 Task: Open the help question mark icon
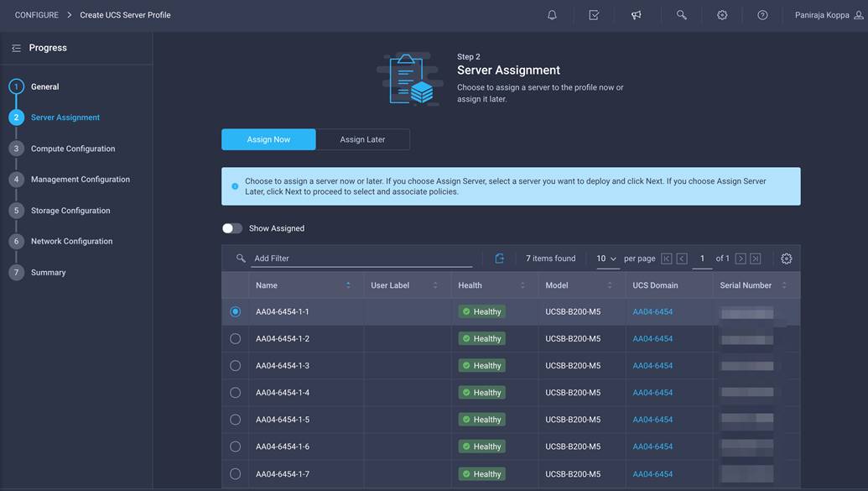tap(762, 15)
